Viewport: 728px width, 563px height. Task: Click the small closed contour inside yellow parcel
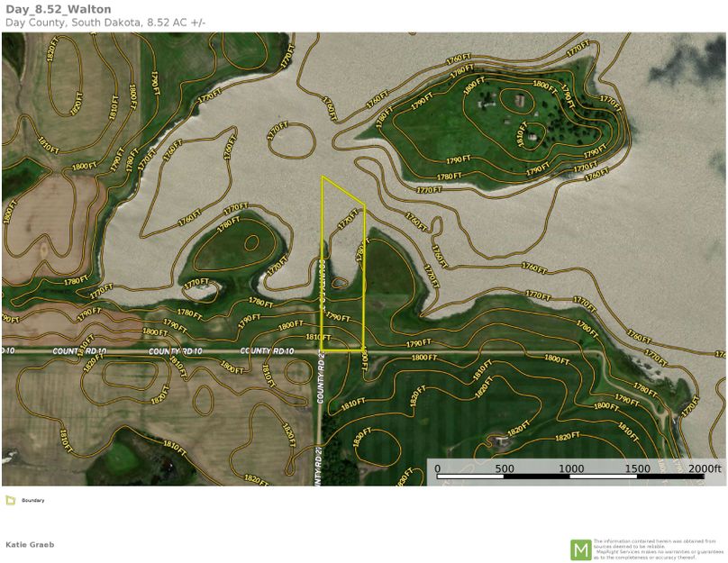pyautogui.click(x=340, y=282)
